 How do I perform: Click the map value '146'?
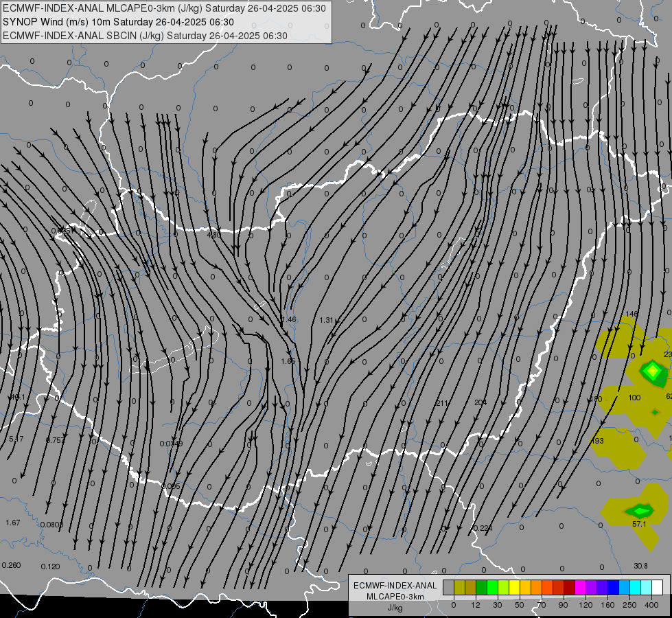pyautogui.click(x=632, y=314)
